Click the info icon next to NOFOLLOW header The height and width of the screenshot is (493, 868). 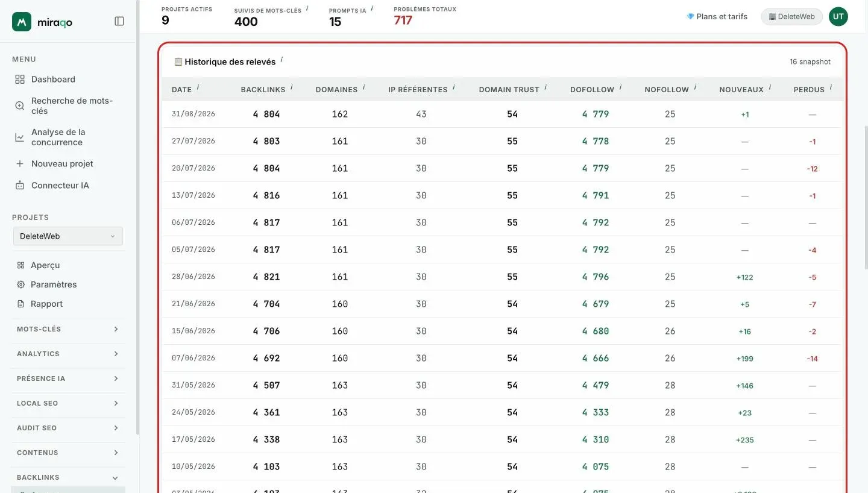[695, 87]
